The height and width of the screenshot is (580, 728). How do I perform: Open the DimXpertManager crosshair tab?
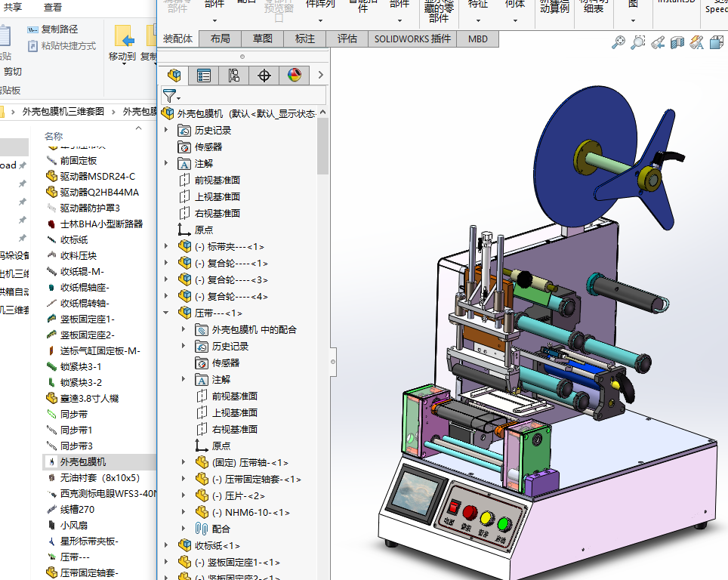[x=264, y=75]
